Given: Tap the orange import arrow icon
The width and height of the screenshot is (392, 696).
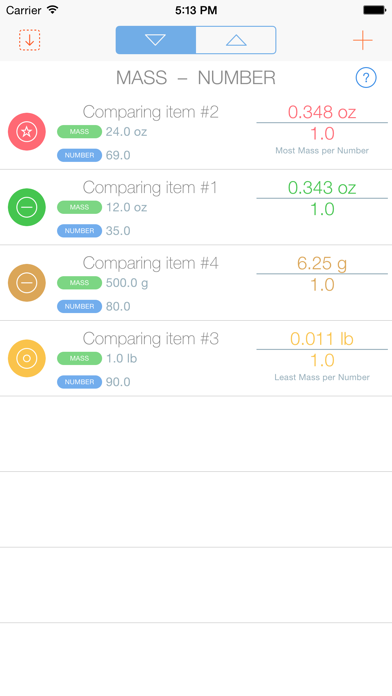Looking at the screenshot, I should (x=30, y=40).
